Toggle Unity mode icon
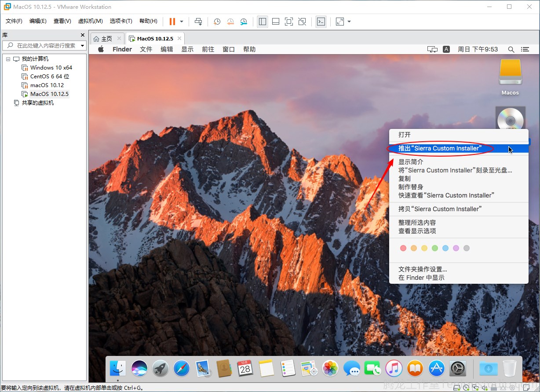The image size is (540, 392). 302,22
